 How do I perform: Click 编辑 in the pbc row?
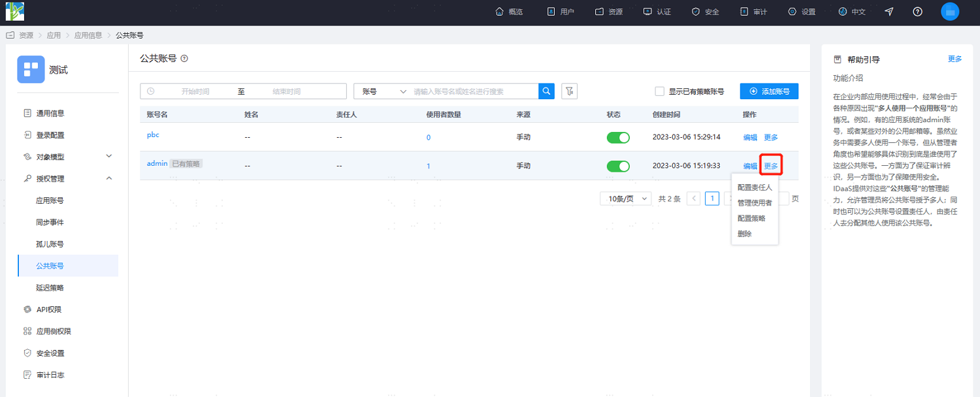tap(750, 138)
